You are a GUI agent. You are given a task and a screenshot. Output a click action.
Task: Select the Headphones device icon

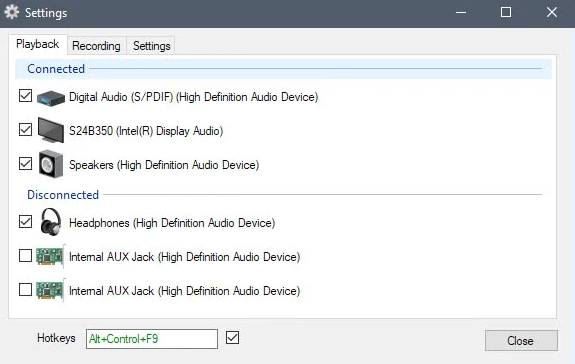click(x=51, y=221)
